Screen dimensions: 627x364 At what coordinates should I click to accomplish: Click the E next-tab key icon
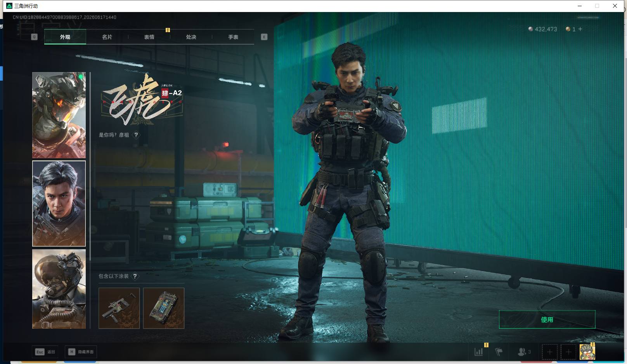click(x=264, y=37)
